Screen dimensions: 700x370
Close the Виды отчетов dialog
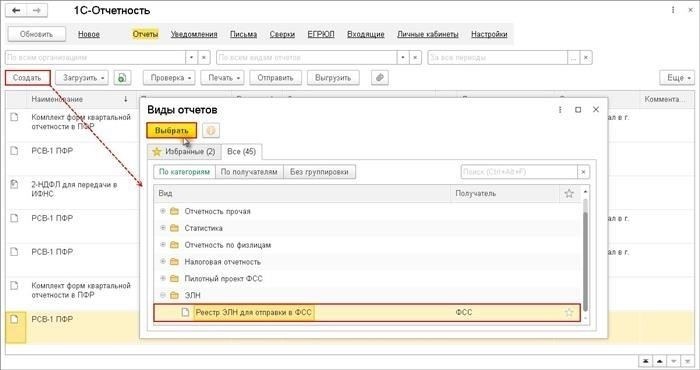click(596, 109)
